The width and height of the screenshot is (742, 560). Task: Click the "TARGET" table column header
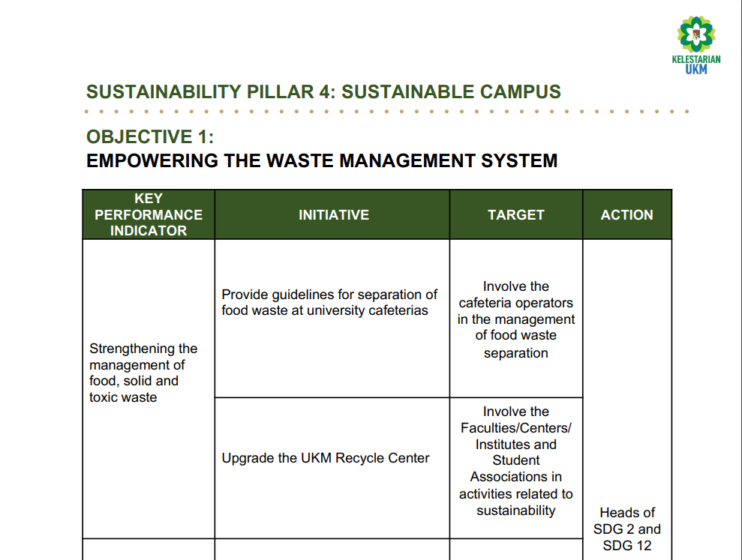pyautogui.click(x=516, y=215)
